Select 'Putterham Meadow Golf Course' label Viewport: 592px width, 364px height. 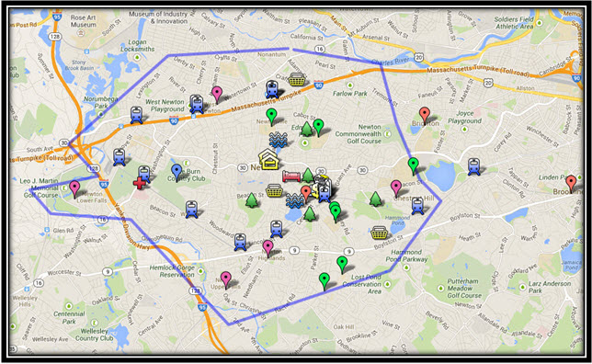464,288
